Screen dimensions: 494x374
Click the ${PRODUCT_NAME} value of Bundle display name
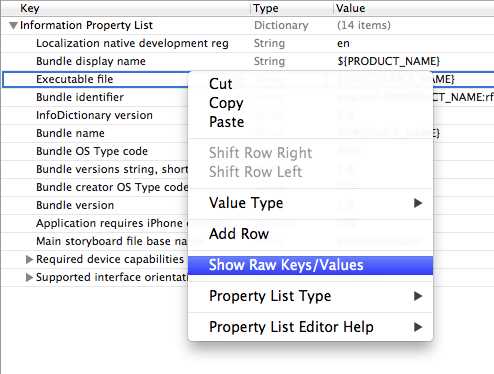[x=389, y=61]
